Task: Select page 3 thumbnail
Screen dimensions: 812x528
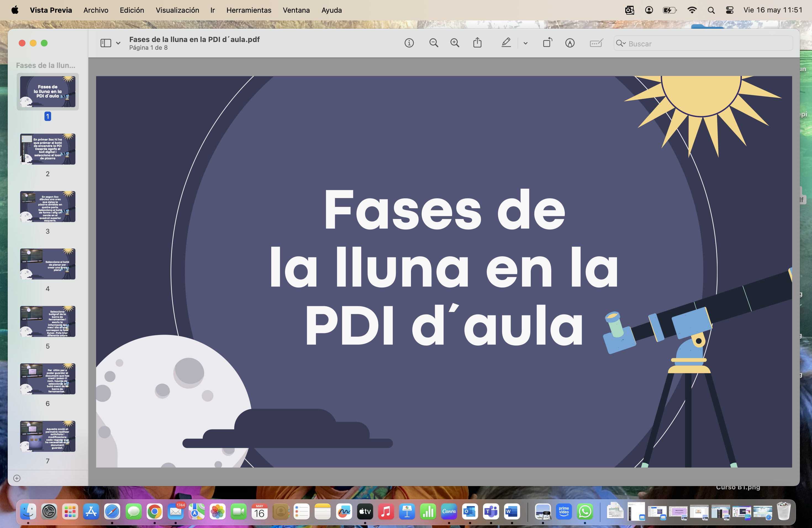Action: (x=48, y=206)
